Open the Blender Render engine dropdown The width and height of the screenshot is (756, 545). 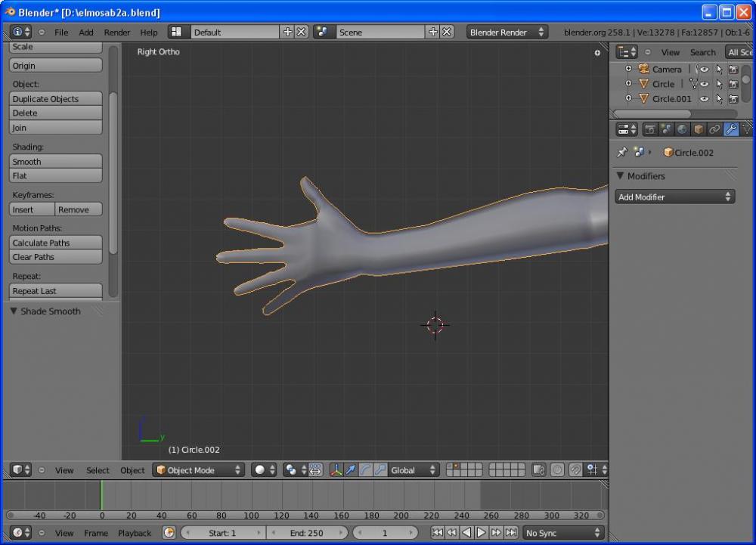coord(507,33)
